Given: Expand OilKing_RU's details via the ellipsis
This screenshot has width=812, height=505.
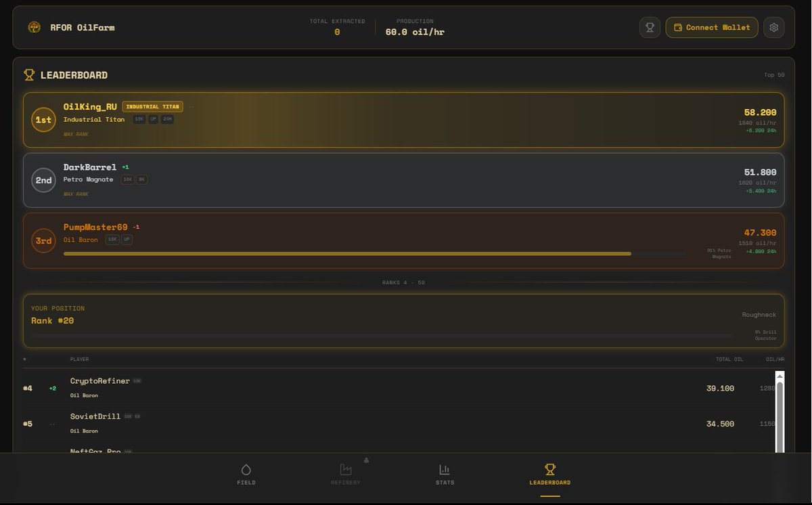Looking at the screenshot, I should [191, 106].
